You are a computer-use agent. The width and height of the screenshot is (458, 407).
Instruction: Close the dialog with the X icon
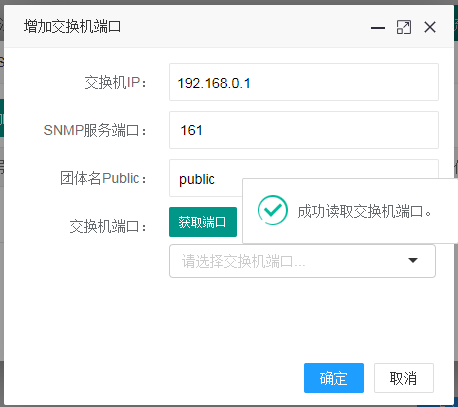(430, 27)
